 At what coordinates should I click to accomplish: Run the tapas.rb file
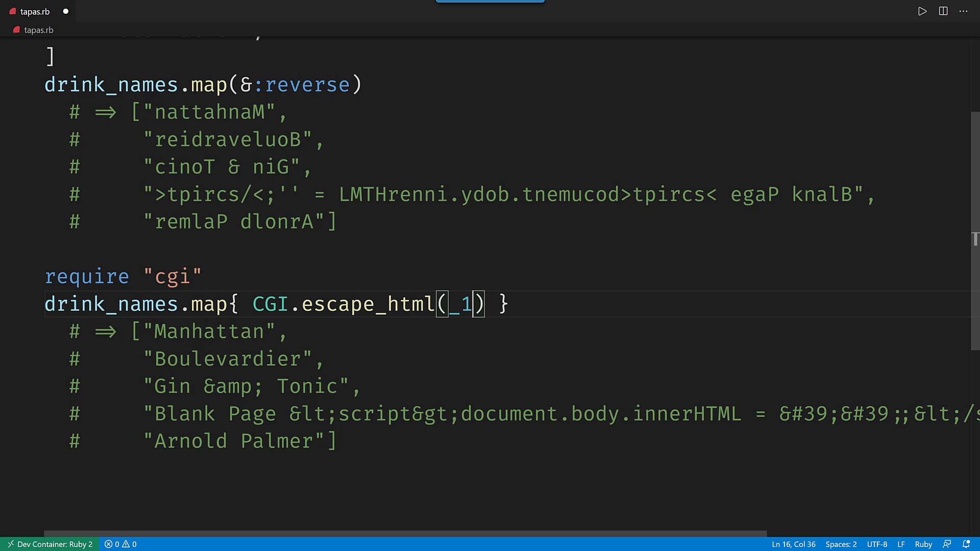pos(922,11)
